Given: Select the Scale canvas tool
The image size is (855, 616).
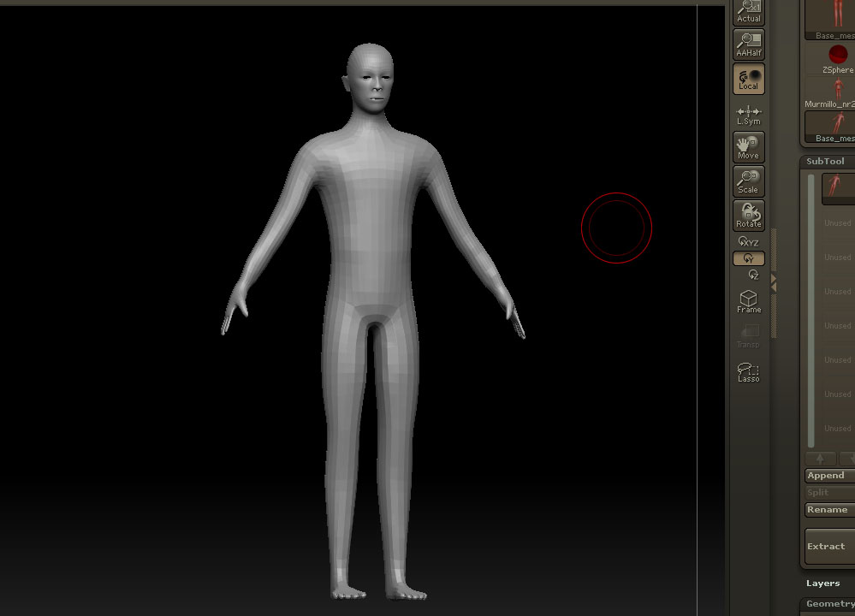Looking at the screenshot, I should tap(749, 181).
